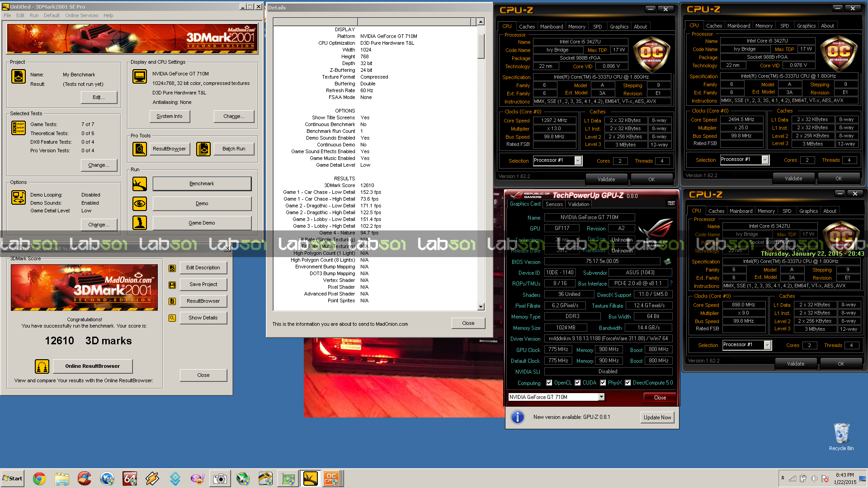Open the Online Services menu
This screenshot has height=488, width=868.
[81, 15]
